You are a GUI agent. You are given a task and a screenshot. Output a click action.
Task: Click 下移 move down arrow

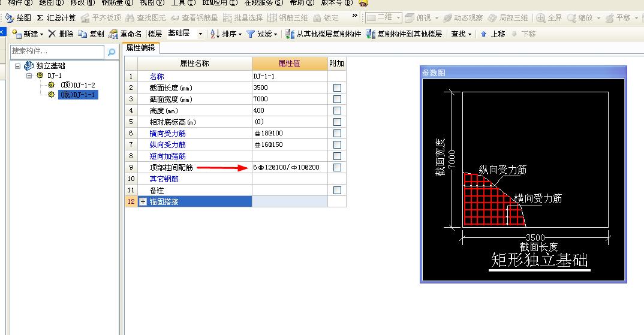click(514, 34)
